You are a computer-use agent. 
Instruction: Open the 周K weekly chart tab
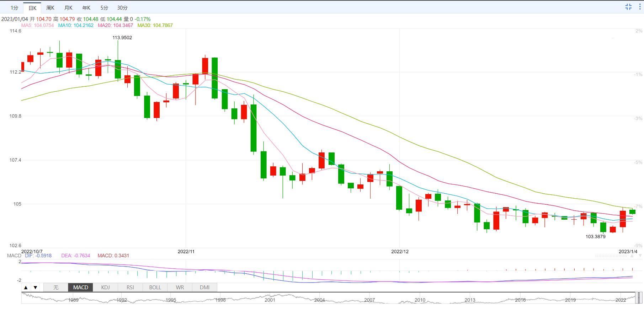[x=50, y=8]
